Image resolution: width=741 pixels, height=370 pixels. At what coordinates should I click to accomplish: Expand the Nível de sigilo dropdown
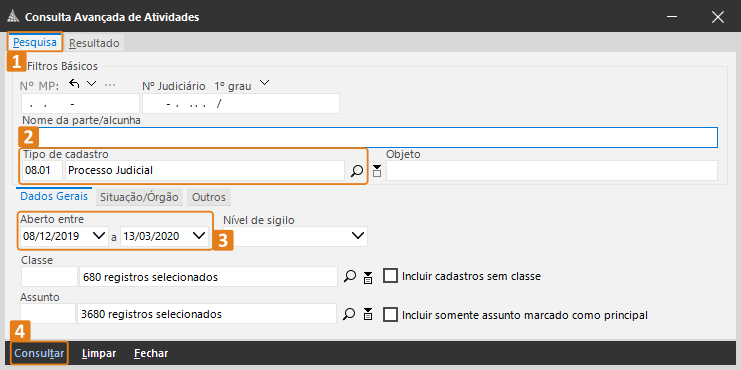[x=359, y=235]
